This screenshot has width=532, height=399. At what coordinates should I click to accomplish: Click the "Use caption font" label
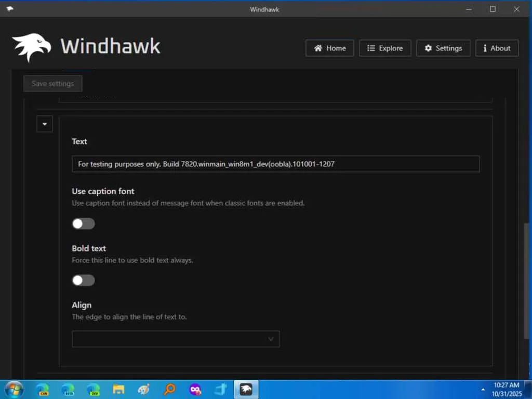pyautogui.click(x=103, y=191)
